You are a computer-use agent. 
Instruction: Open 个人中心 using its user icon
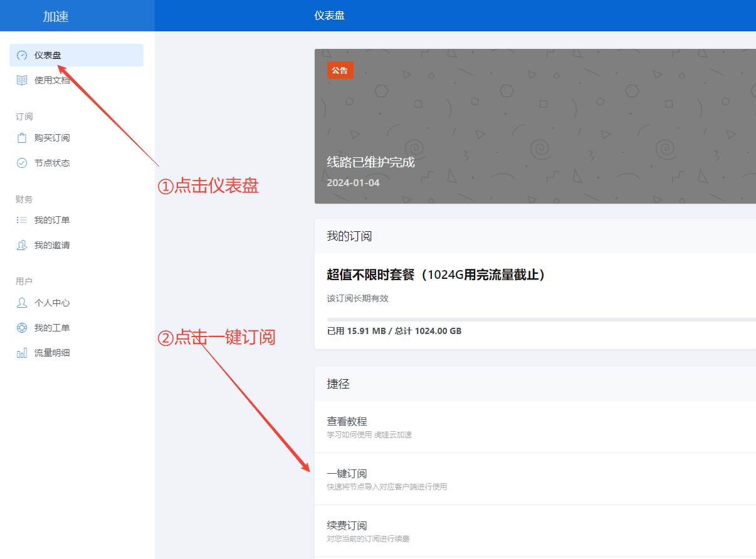click(x=21, y=303)
